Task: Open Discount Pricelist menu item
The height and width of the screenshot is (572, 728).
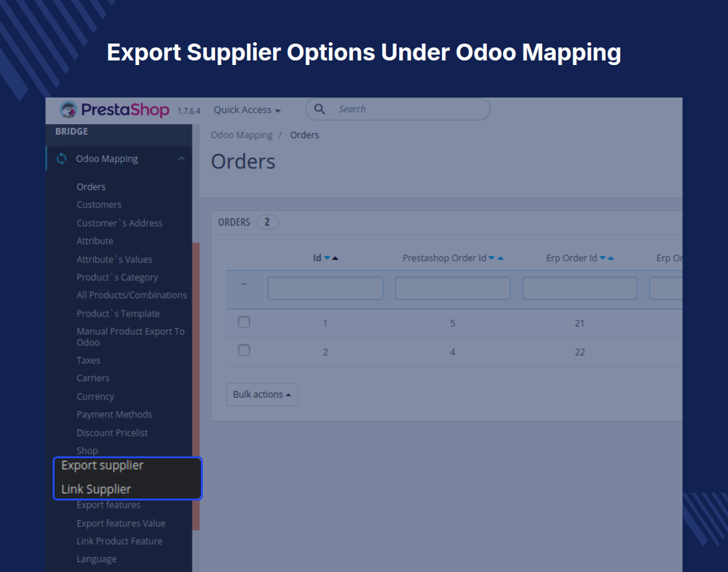Action: click(112, 433)
